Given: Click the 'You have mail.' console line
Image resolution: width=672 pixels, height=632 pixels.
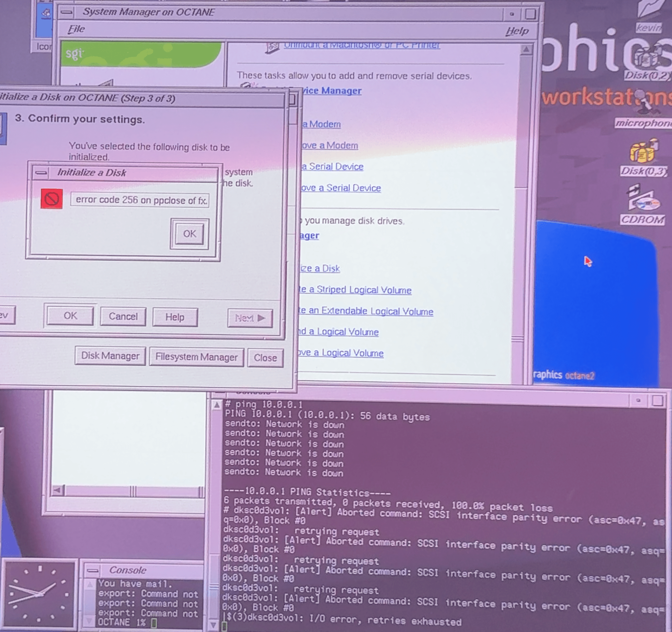Looking at the screenshot, I should (x=135, y=584).
